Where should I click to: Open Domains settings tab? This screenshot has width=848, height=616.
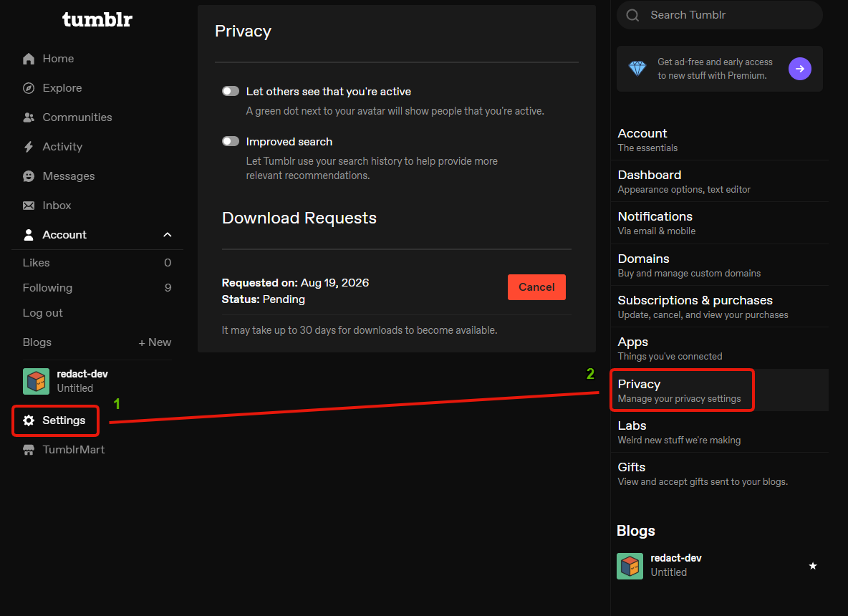(719, 265)
